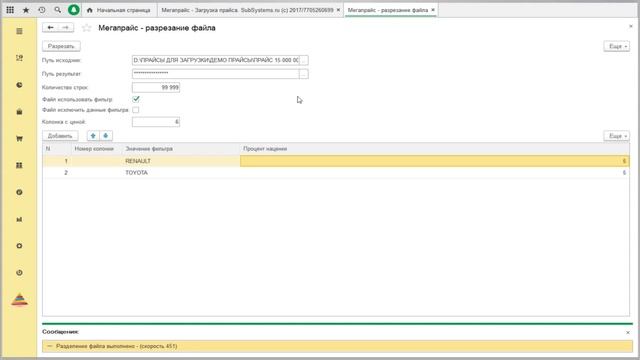Browse result path with ellipsis button
This screenshot has height=360, width=640.
(304, 74)
